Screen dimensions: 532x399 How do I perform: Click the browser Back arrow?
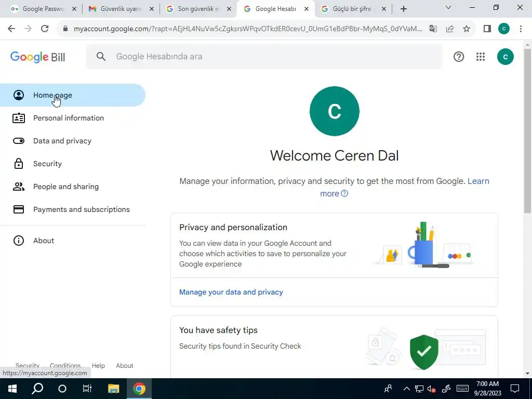[x=11, y=29]
